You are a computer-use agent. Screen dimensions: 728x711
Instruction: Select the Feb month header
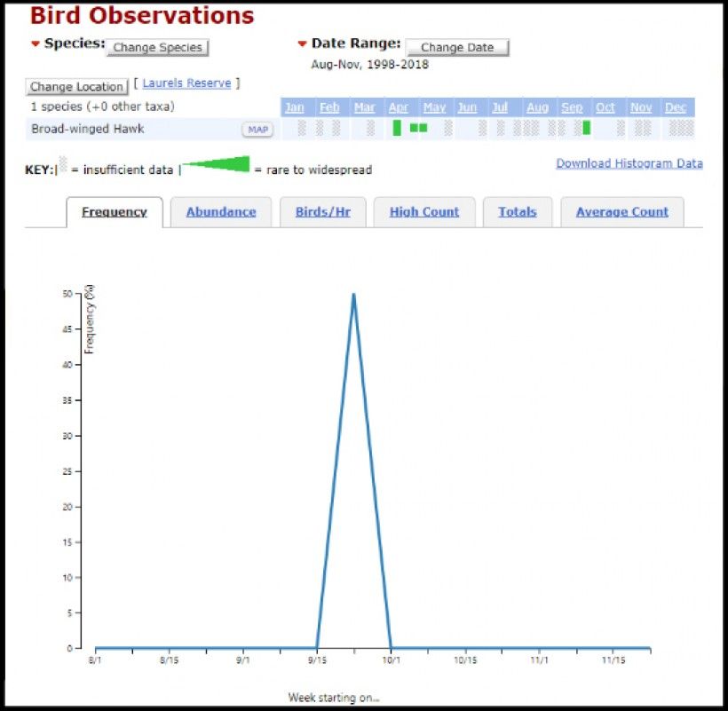(329, 107)
